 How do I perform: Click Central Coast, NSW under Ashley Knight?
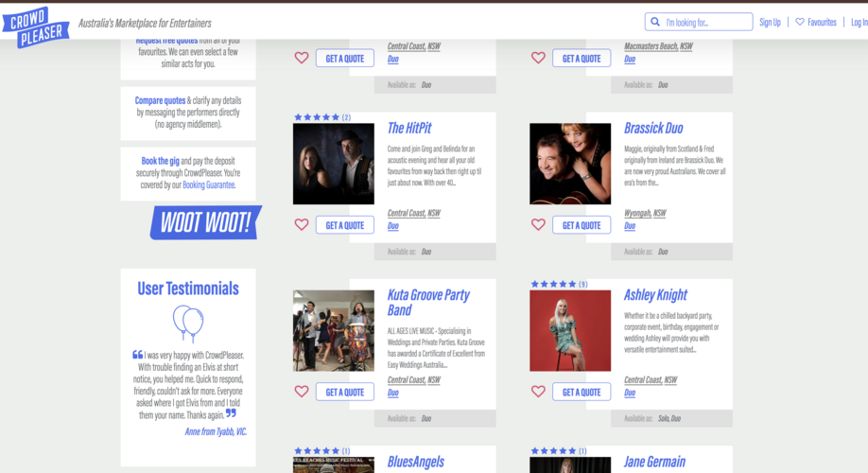coord(651,380)
